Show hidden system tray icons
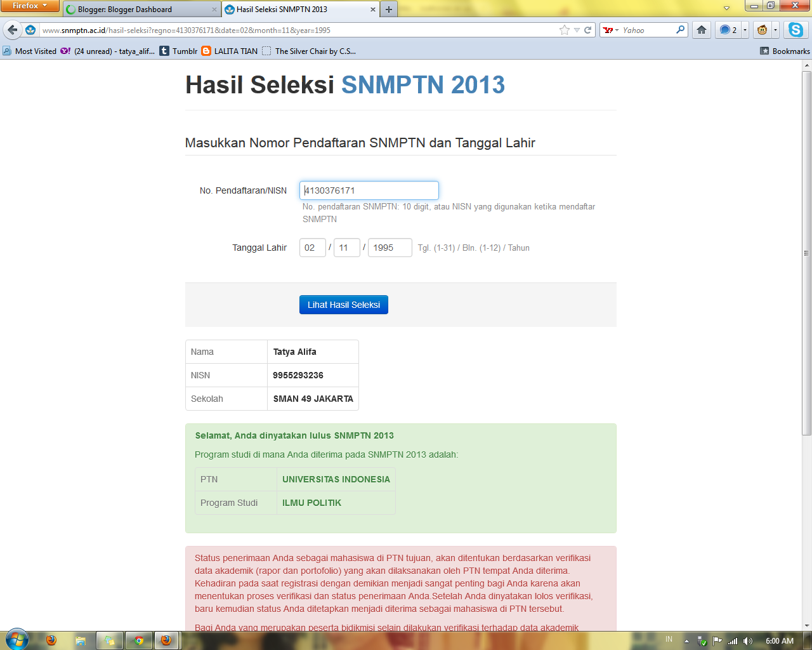812x650 pixels. click(x=686, y=640)
